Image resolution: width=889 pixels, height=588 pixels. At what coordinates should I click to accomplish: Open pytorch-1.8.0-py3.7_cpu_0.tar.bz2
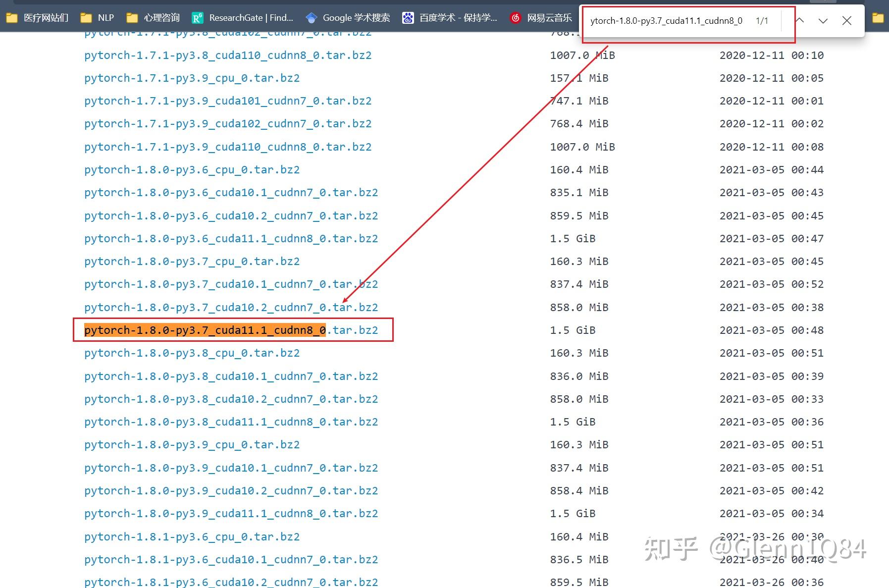(x=192, y=261)
